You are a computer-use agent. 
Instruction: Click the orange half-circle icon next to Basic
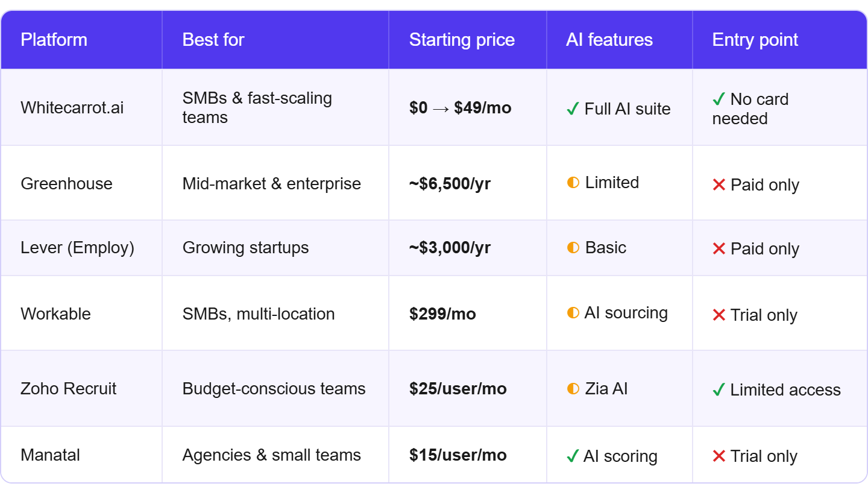(573, 248)
